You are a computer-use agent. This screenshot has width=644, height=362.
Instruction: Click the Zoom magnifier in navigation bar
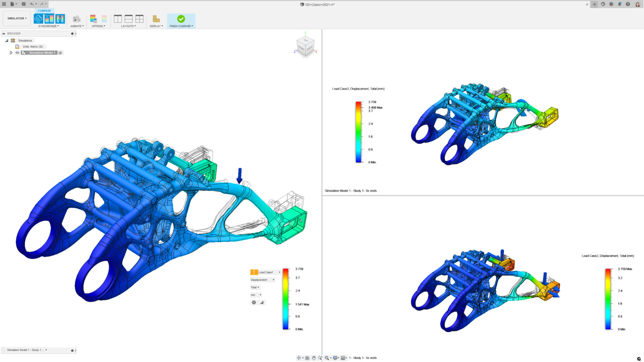(x=320, y=358)
